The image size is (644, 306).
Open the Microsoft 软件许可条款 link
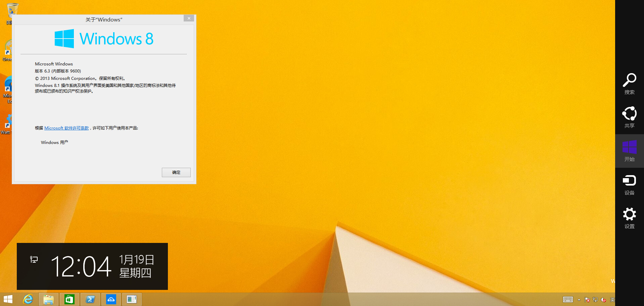(66, 128)
